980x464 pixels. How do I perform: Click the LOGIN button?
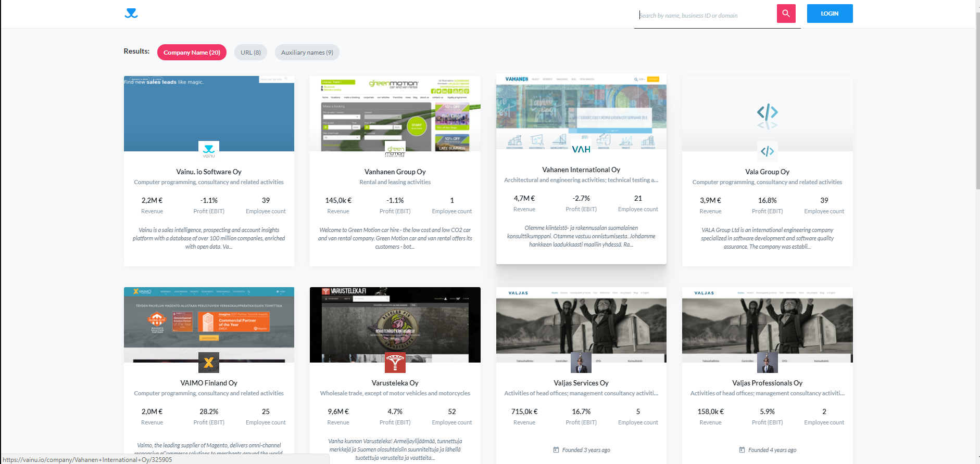coord(830,14)
